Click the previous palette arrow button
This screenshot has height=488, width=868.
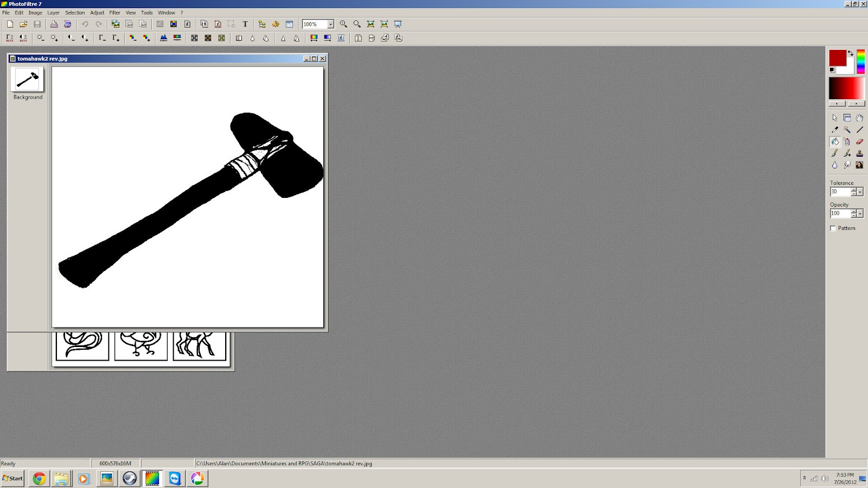837,104
